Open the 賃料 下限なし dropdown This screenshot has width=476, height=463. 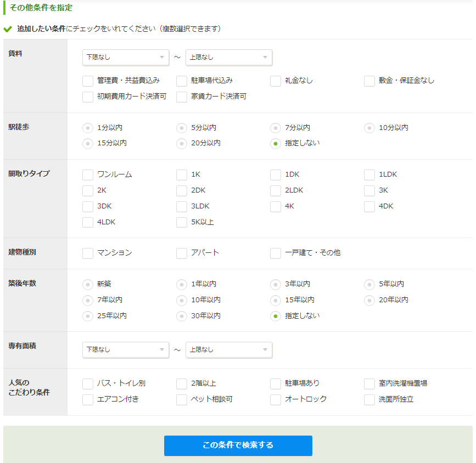click(126, 58)
